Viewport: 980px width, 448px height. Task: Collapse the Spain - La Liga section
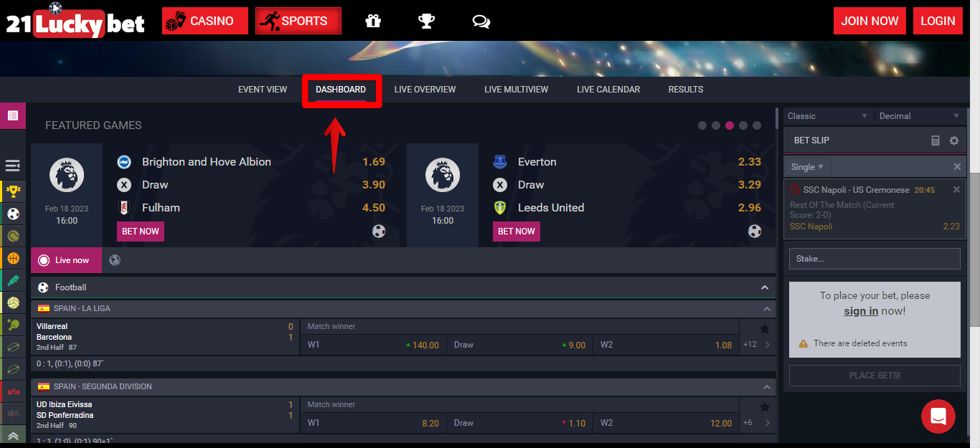click(x=768, y=309)
